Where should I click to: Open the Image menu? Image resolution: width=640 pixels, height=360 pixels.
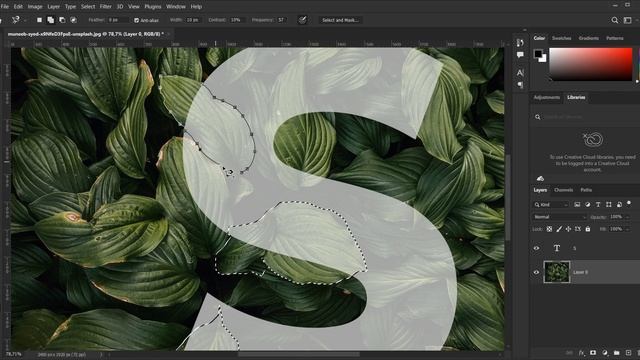[x=35, y=7]
